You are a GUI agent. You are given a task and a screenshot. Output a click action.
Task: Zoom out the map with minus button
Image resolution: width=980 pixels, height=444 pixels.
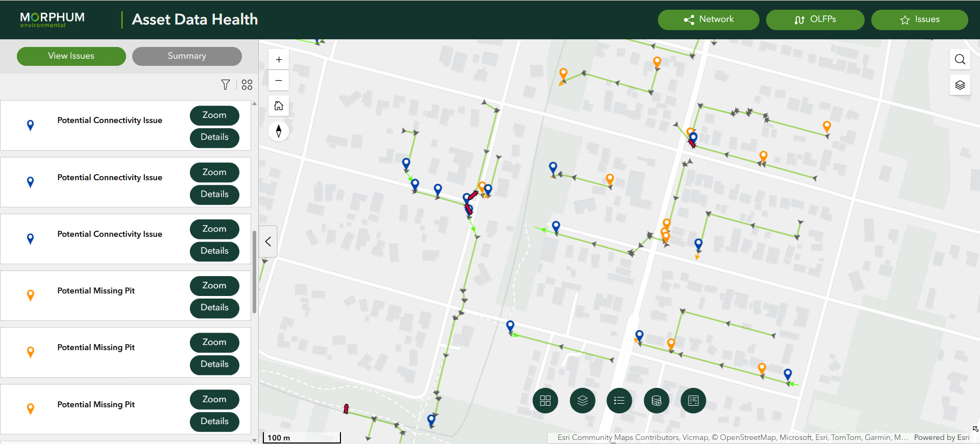279,81
